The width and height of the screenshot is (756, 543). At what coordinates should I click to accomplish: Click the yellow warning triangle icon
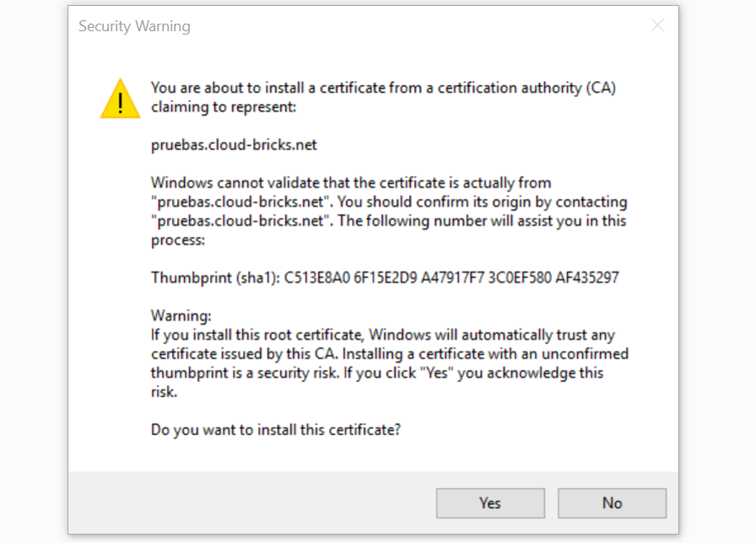coord(120,99)
